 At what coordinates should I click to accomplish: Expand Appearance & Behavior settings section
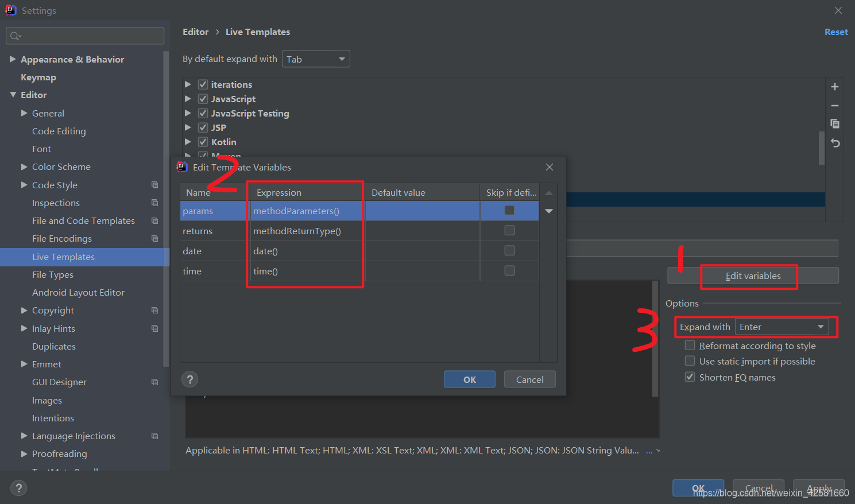pyautogui.click(x=13, y=59)
